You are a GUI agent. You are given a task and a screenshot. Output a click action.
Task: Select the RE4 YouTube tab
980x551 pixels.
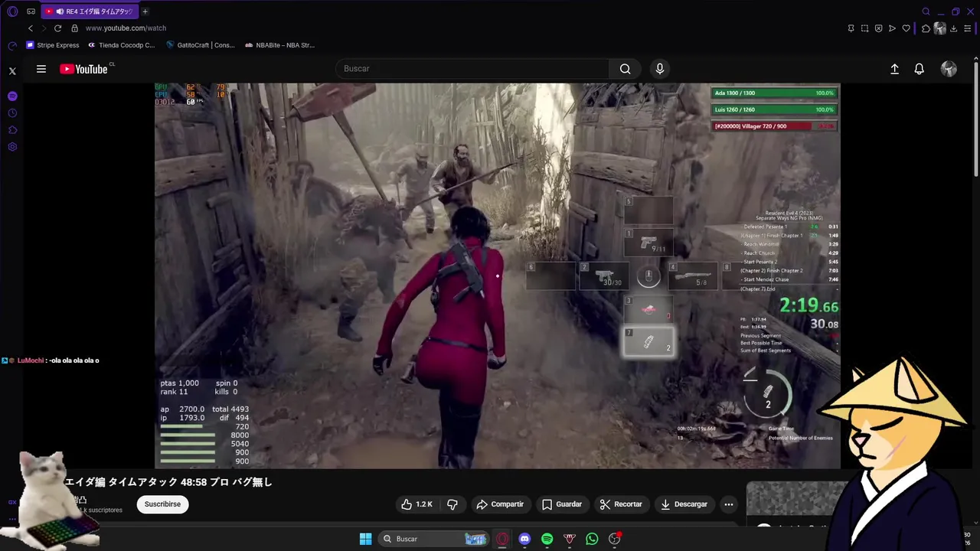tap(90, 11)
